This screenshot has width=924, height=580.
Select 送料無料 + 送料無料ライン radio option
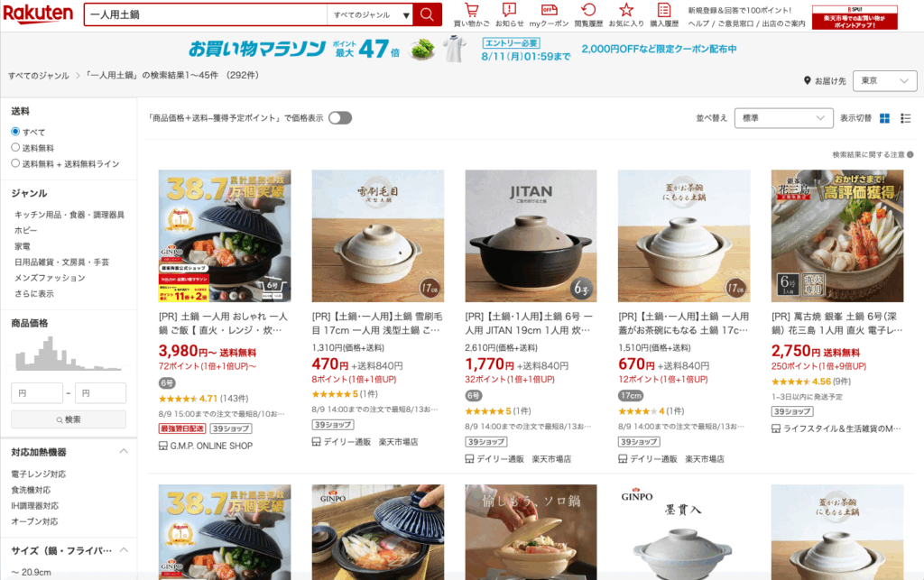15,163
